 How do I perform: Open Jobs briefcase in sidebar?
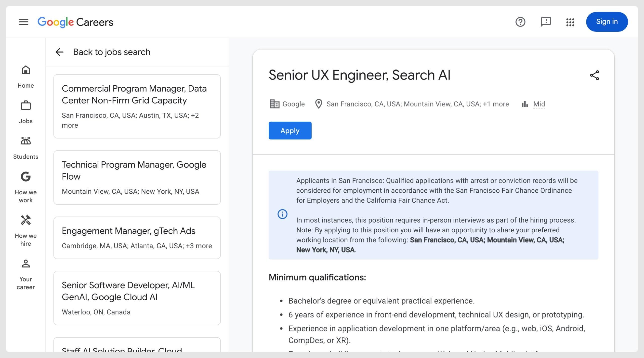[26, 112]
